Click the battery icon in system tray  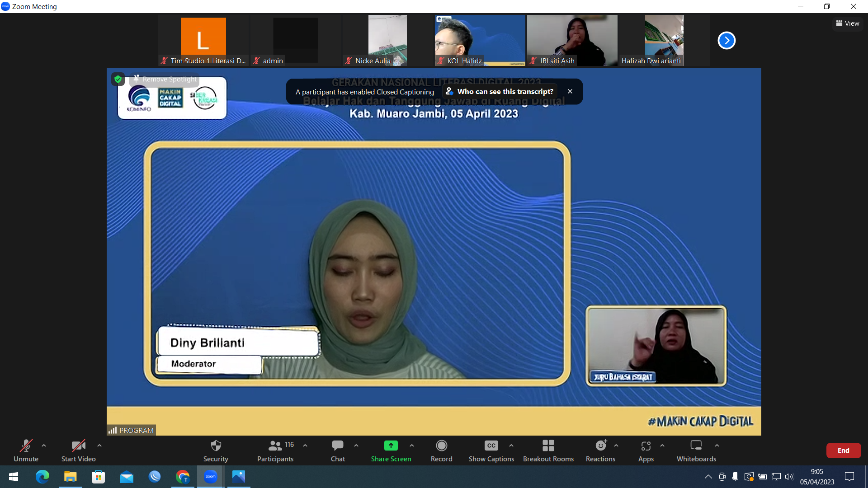(x=763, y=477)
